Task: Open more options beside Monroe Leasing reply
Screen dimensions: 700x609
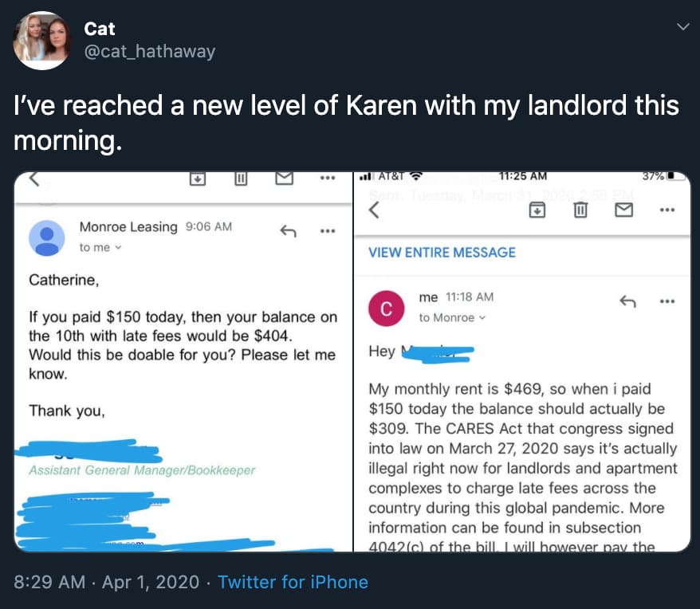Action: pyautogui.click(x=327, y=231)
